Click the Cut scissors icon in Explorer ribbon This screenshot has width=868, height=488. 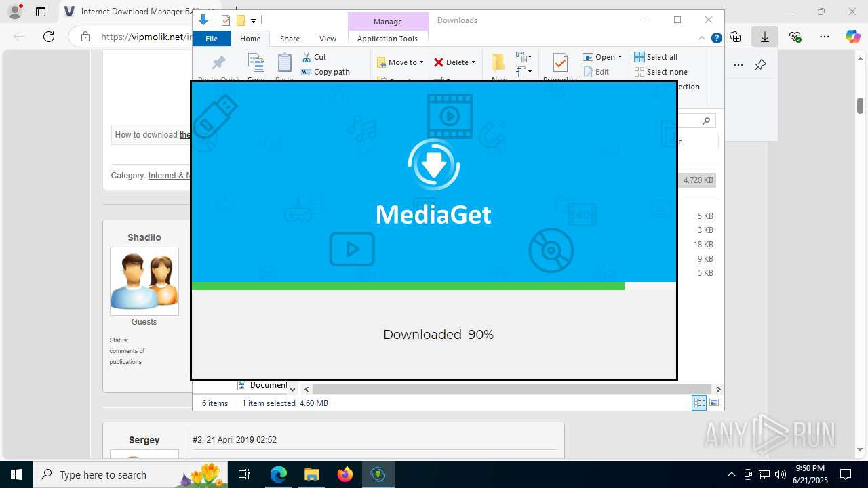point(307,57)
